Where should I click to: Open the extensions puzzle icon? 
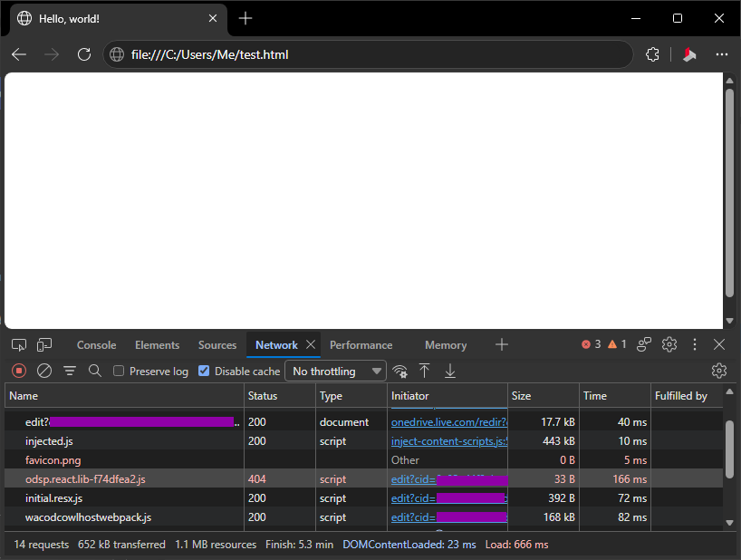pos(652,54)
